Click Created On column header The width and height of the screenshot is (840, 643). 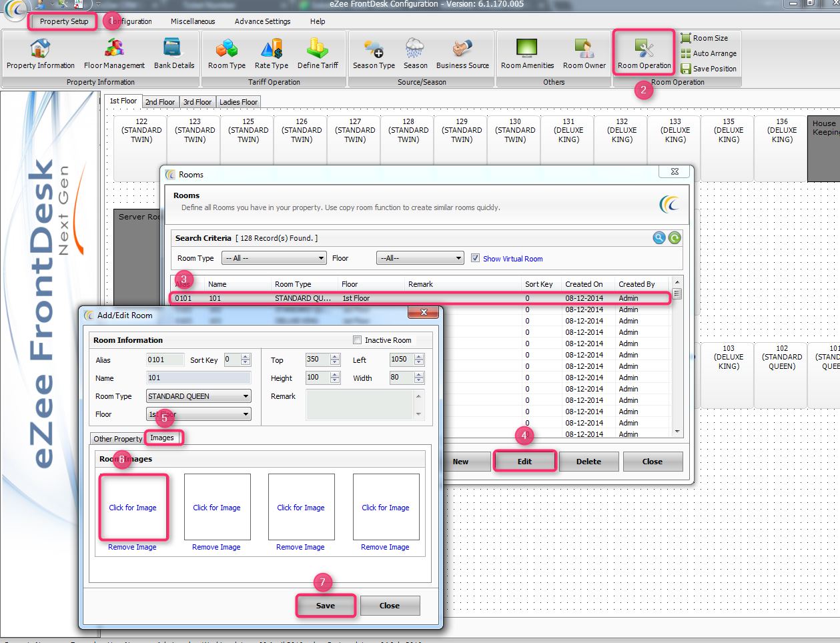click(584, 284)
